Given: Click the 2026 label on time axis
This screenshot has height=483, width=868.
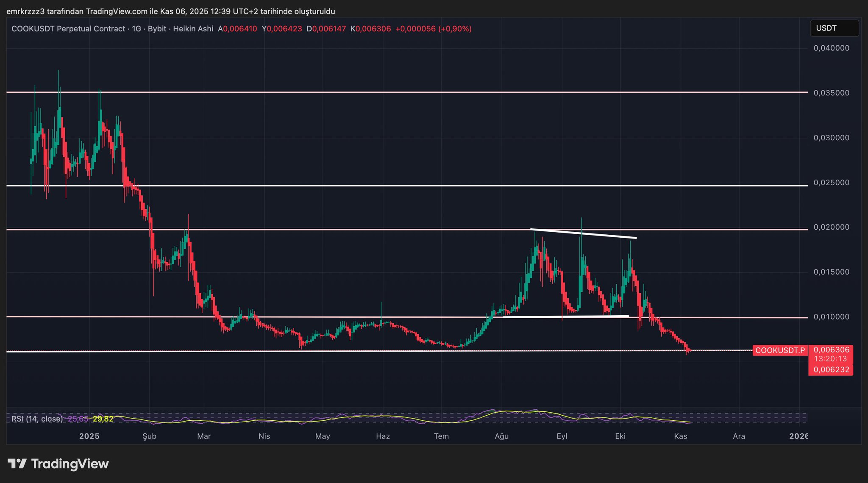Looking at the screenshot, I should click(x=798, y=436).
